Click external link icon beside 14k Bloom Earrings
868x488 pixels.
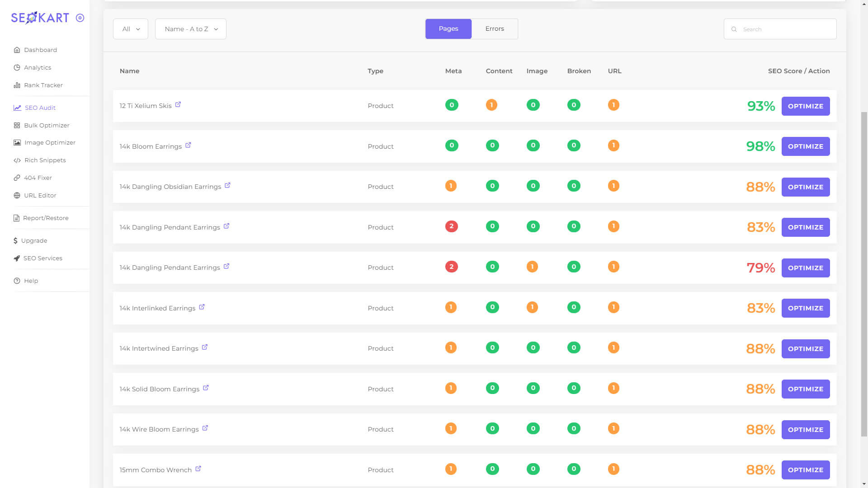tap(188, 145)
